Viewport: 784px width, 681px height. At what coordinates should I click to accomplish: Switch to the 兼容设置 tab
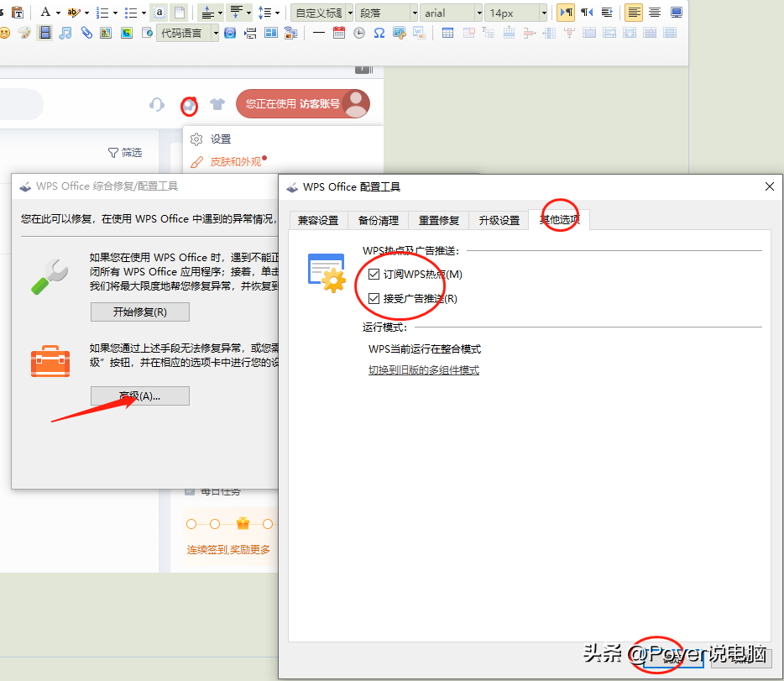318,221
